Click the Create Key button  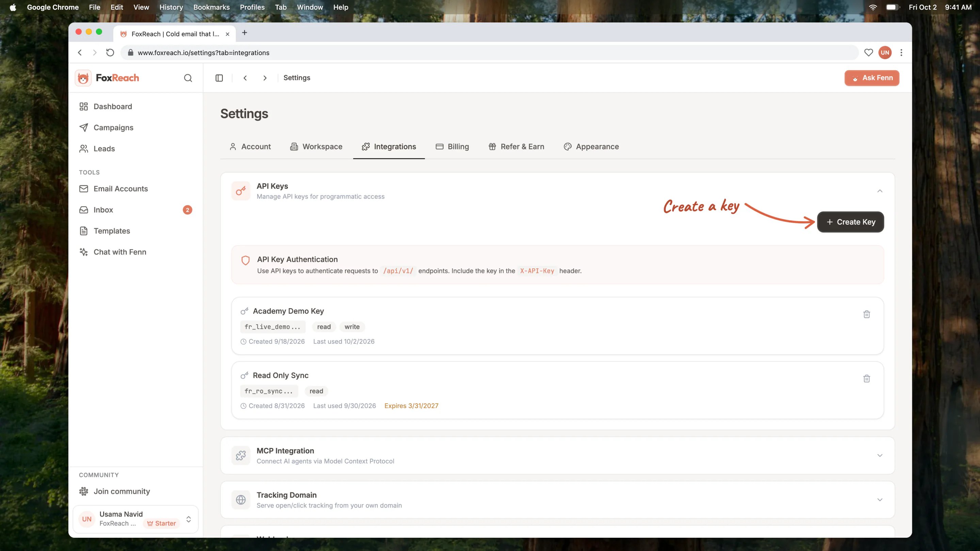[x=850, y=222]
